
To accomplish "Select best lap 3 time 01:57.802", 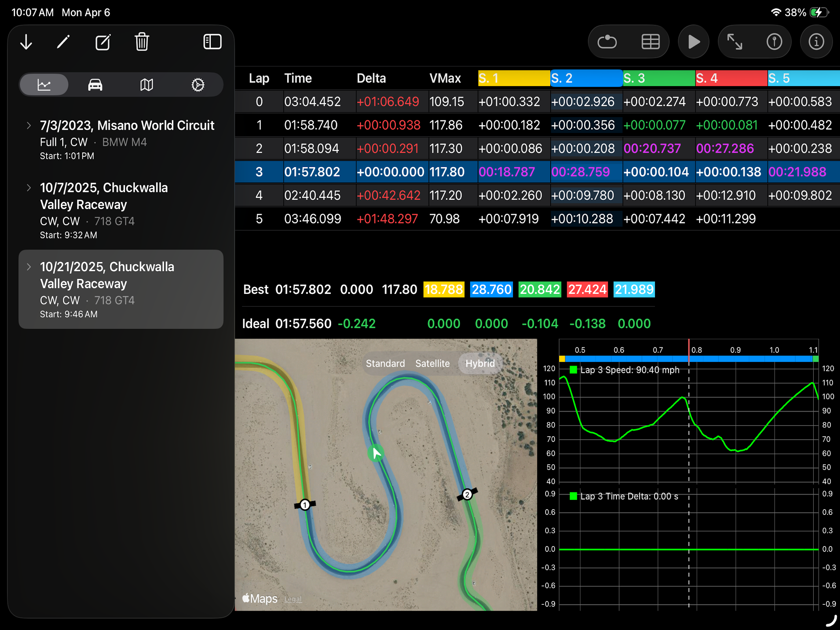I will pyautogui.click(x=312, y=172).
